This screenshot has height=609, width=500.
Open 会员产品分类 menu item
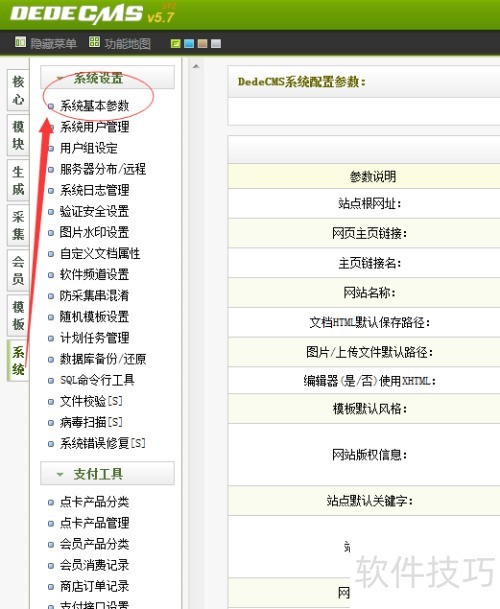point(94,544)
